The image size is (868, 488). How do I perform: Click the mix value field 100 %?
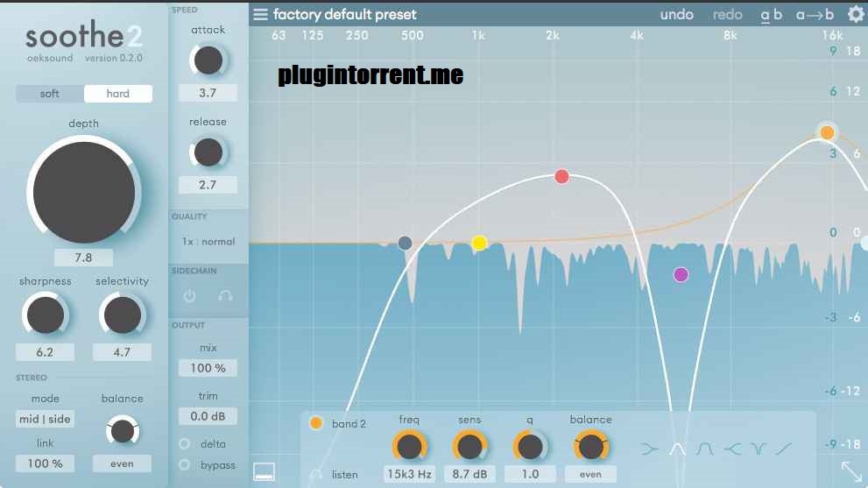coord(208,368)
